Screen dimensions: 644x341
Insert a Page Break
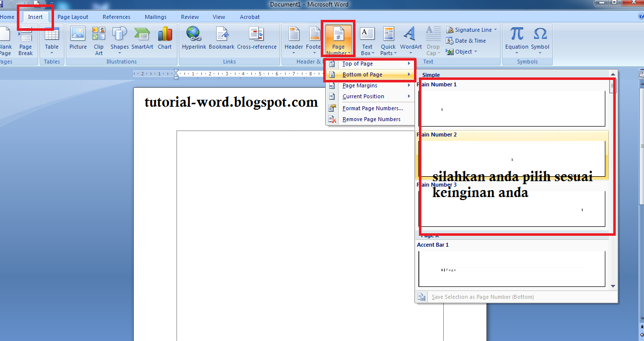[x=25, y=42]
